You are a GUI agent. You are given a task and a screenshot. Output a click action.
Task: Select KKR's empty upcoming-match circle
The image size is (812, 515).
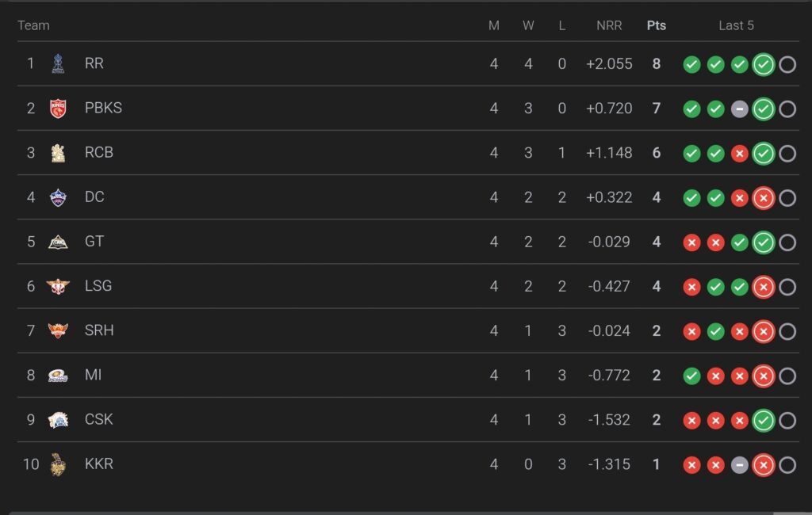[x=787, y=465]
